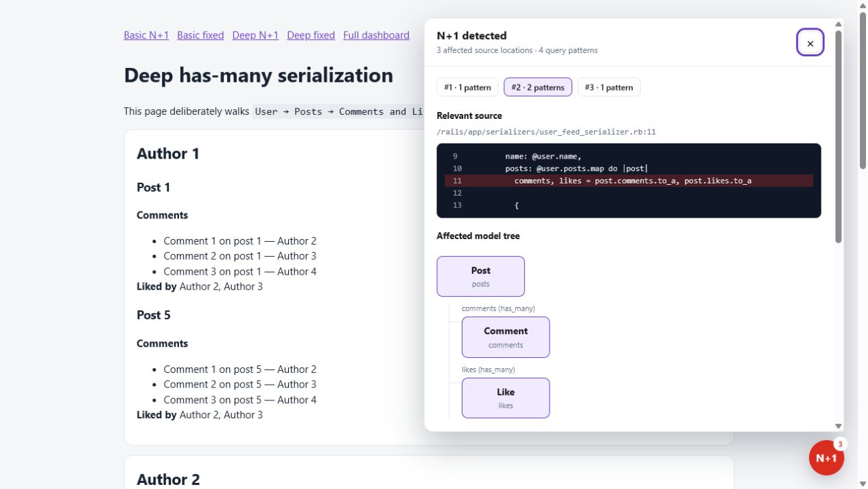Viewport: 868px width, 489px height.
Task: Click 'Comment 2 on post 1 — Author 3'
Action: coord(239,256)
